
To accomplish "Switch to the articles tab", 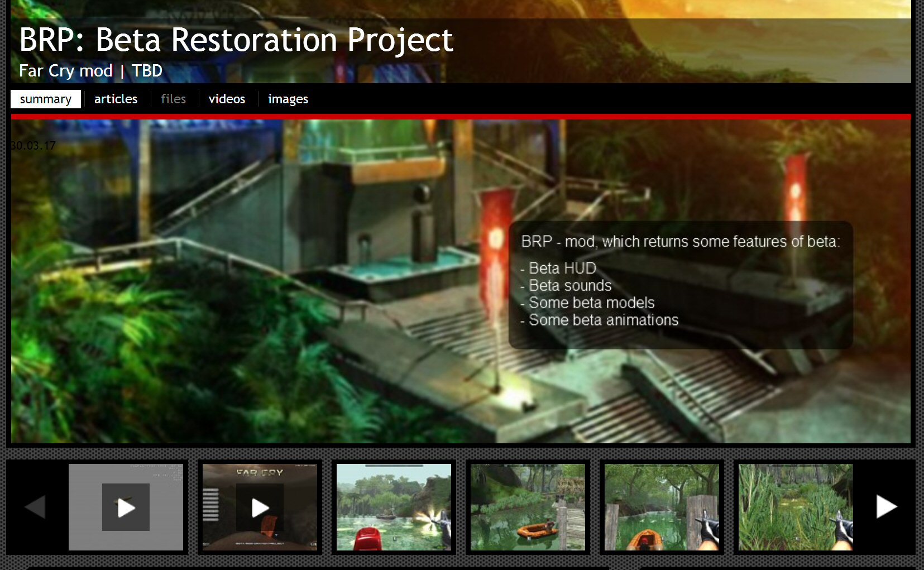I will pos(116,99).
